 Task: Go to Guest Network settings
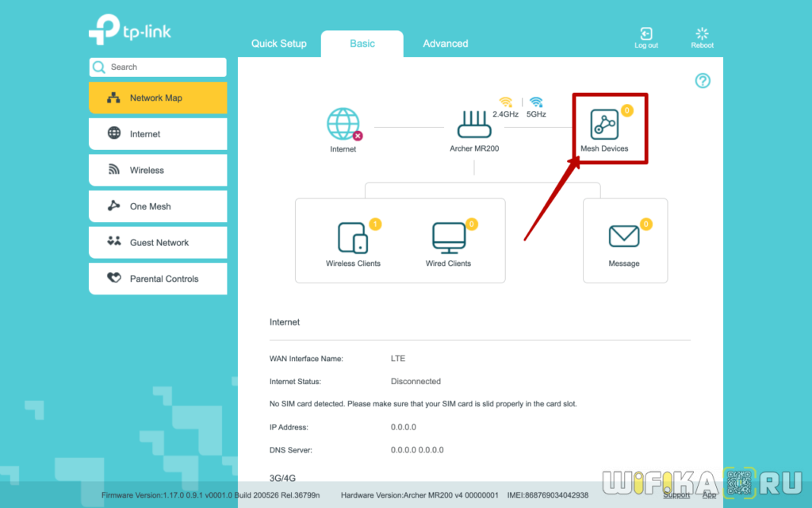[x=159, y=243]
